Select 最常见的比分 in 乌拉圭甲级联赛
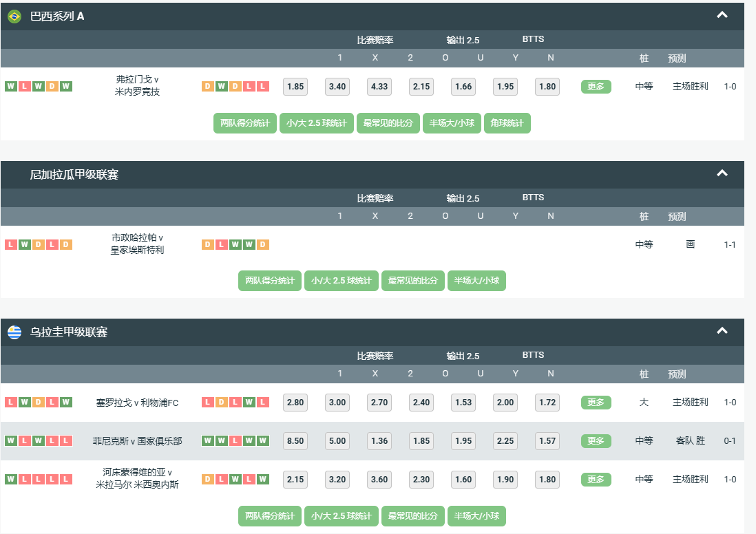 coord(413,516)
